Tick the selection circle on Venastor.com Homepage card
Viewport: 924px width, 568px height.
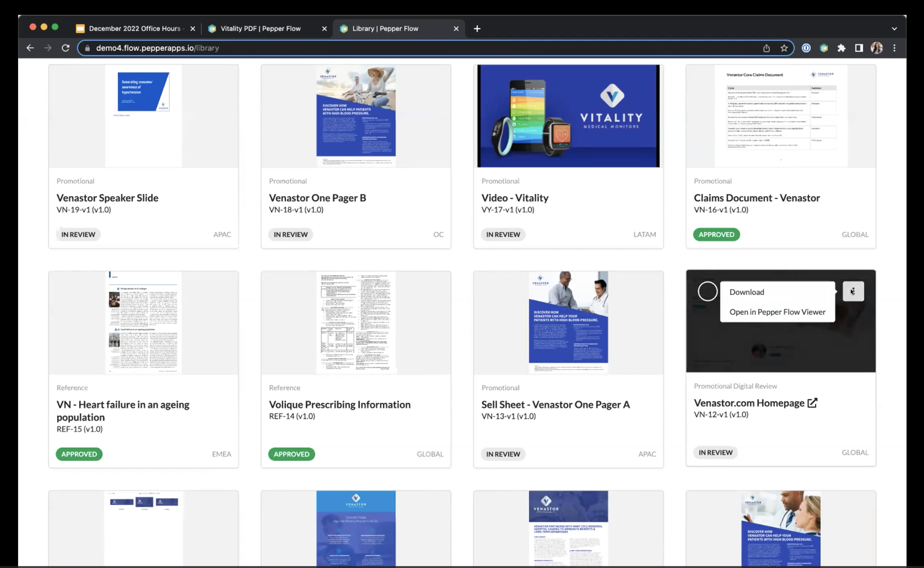(x=708, y=291)
